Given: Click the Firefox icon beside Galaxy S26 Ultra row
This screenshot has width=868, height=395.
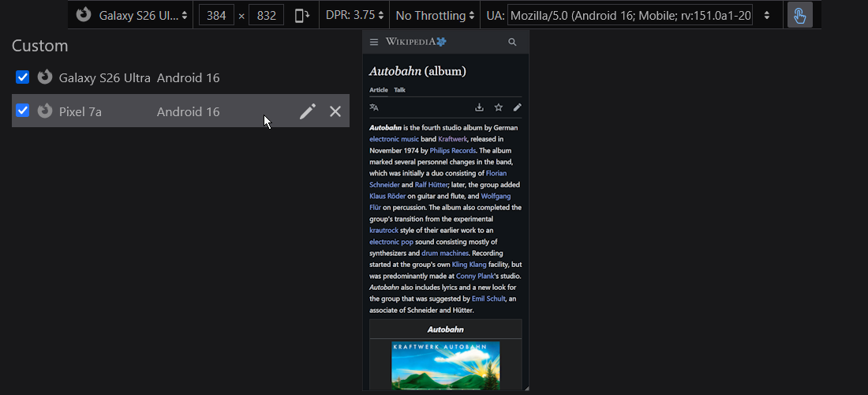Looking at the screenshot, I should [x=45, y=77].
